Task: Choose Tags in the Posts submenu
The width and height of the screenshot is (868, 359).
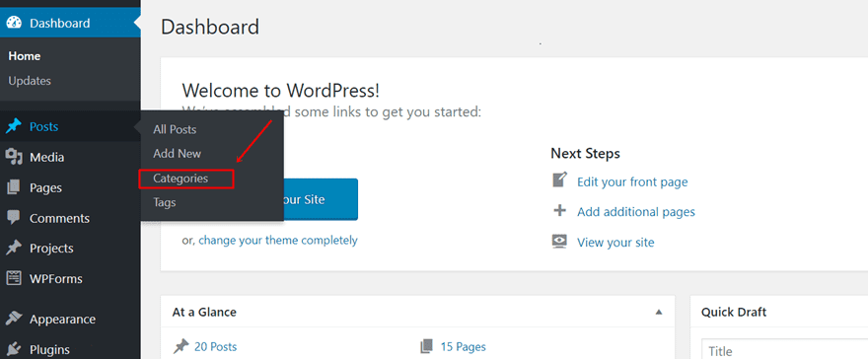Action: (165, 202)
